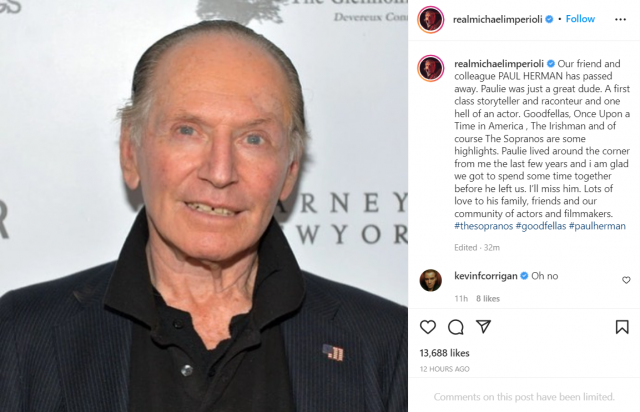640x412 pixels.
Task: Save post with the bookmark icon
Action: [622, 327]
